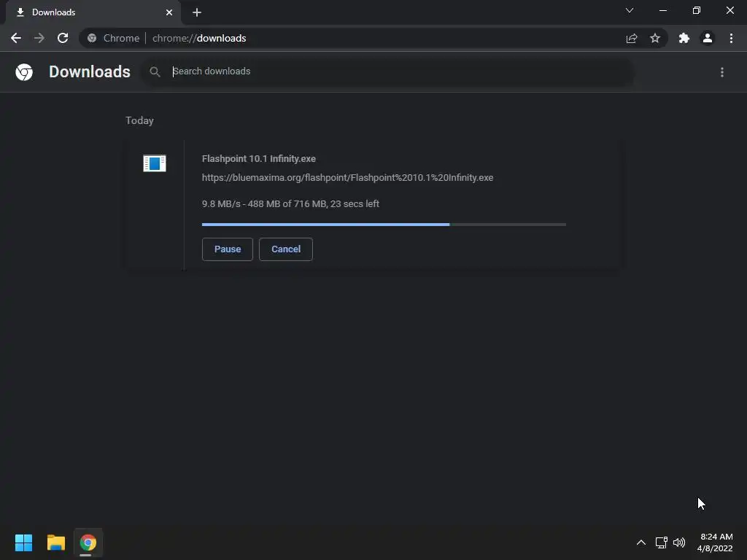This screenshot has height=560, width=747.
Task: Click the Flashpoint 10.1 Infinity.exe filename
Action: click(259, 158)
